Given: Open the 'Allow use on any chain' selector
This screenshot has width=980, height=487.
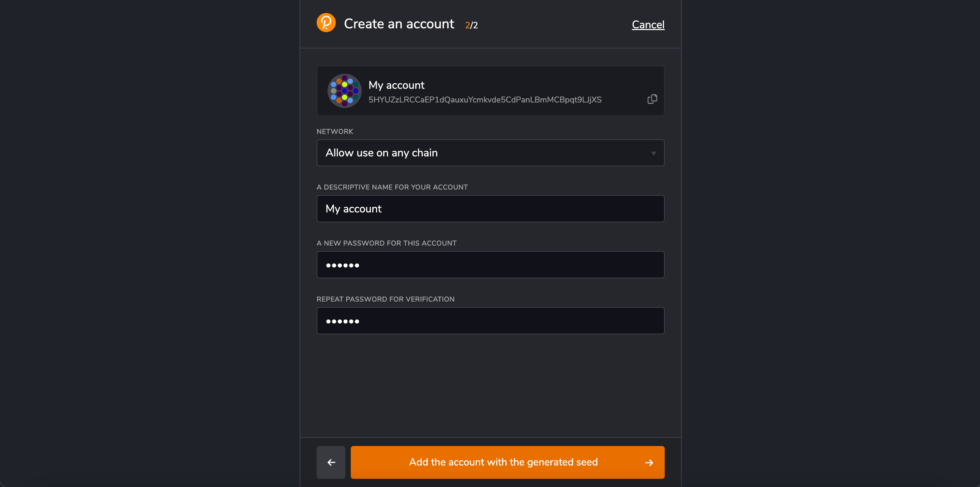Looking at the screenshot, I should 490,153.
